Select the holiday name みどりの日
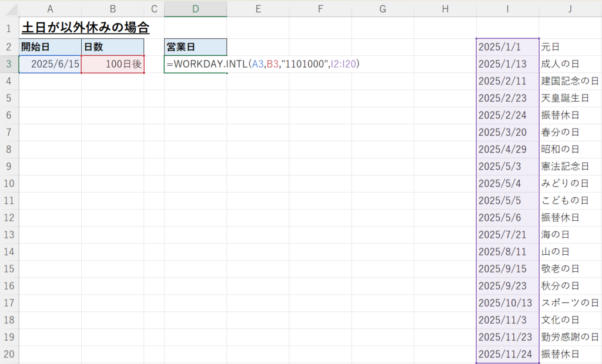Screen dimensions: 602x364 coord(565,183)
